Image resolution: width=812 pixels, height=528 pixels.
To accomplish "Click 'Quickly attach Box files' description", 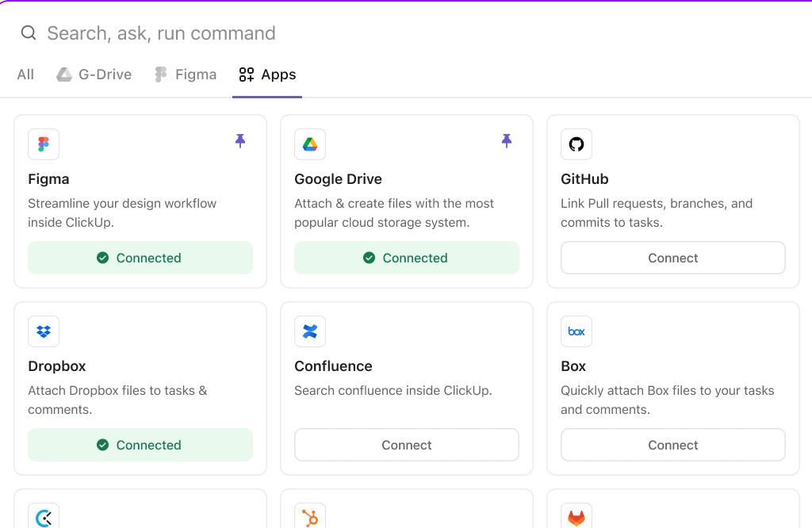I will click(x=668, y=400).
